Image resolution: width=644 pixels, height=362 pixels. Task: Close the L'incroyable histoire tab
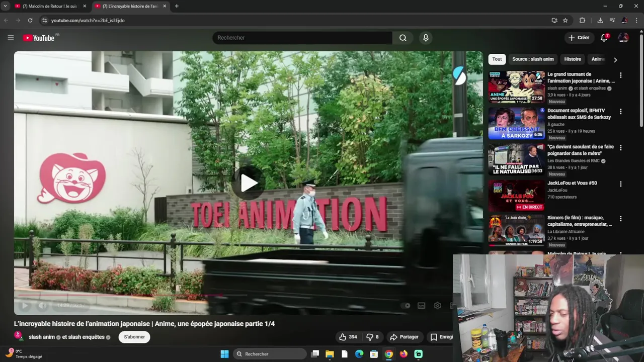click(x=164, y=6)
